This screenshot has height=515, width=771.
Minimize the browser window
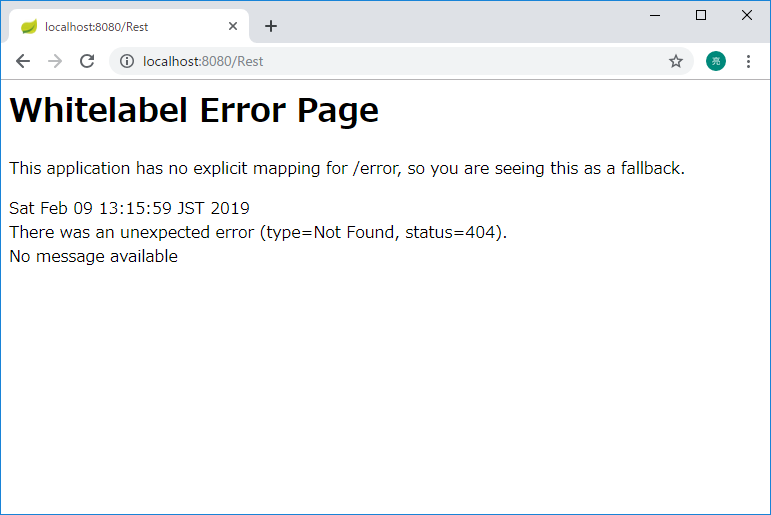[655, 15]
